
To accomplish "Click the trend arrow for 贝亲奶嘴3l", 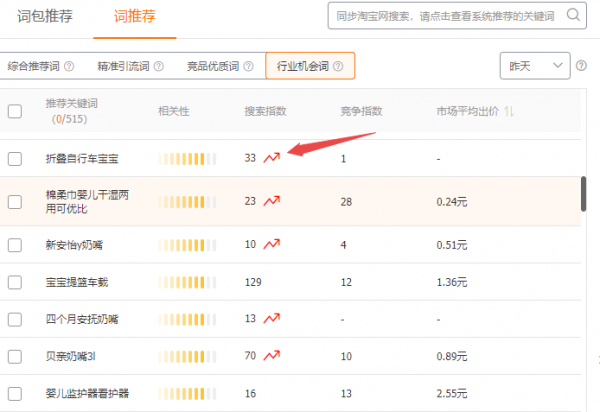I will click(271, 355).
